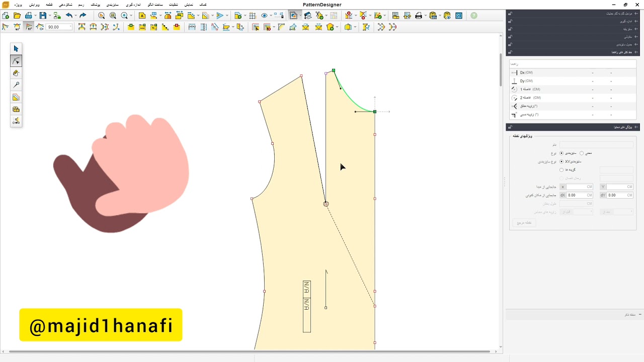The image size is (644, 362).
Task: Click the OLD file import icon
Action: tap(29, 16)
